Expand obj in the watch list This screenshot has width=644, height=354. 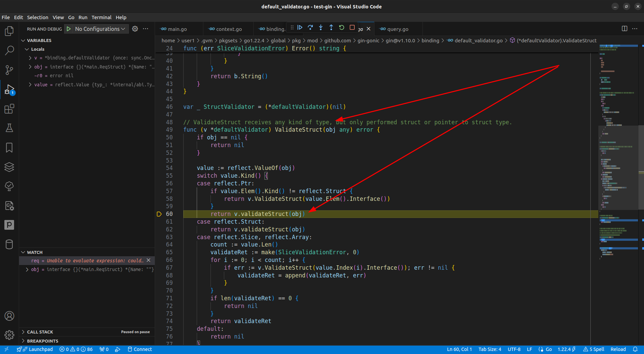coord(27,269)
